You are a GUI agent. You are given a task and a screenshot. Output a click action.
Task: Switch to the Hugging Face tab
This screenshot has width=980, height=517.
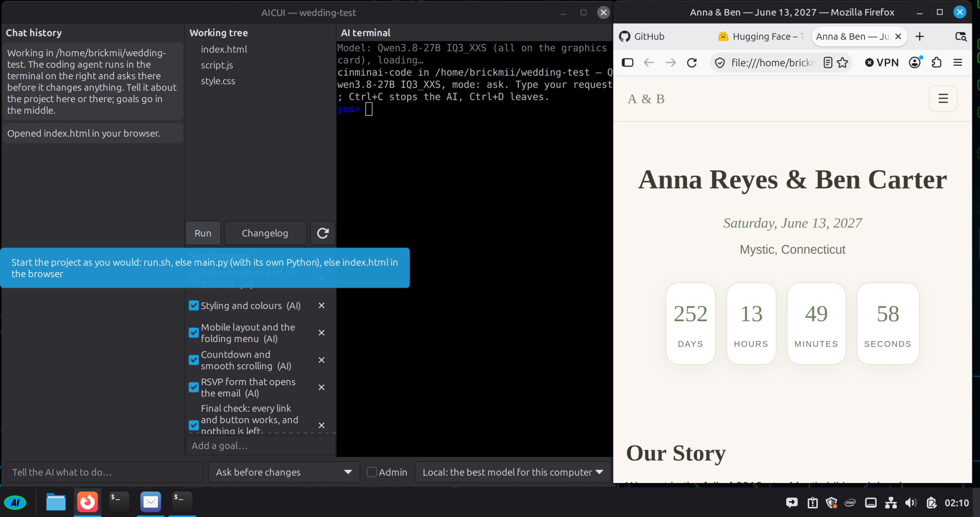click(761, 36)
